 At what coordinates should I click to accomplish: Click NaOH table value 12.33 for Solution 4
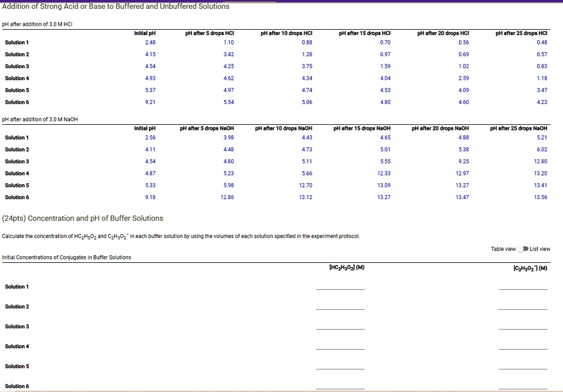(384, 173)
